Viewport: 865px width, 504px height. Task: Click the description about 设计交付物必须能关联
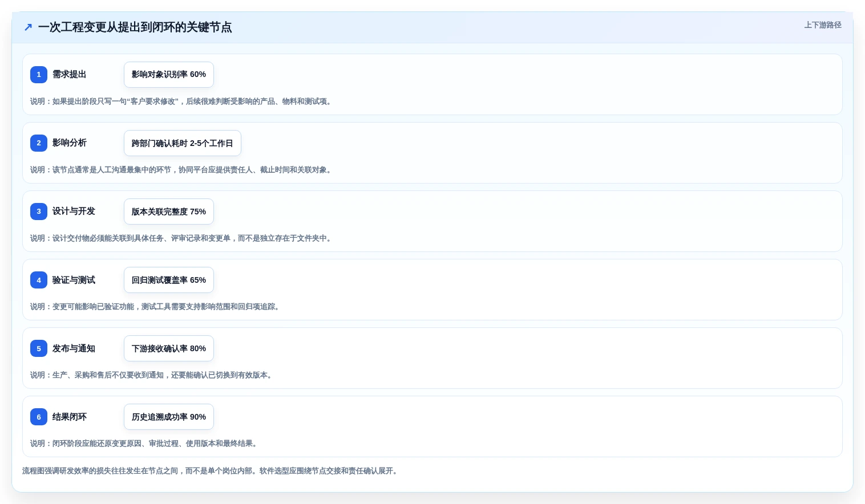click(x=181, y=238)
